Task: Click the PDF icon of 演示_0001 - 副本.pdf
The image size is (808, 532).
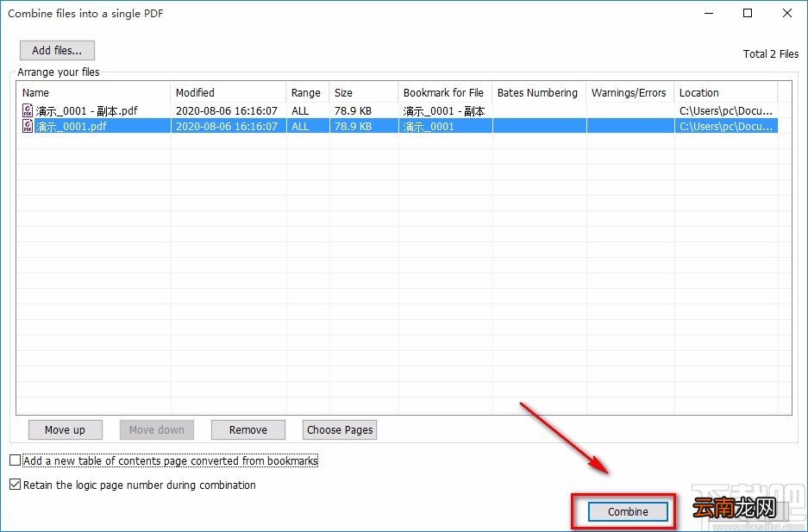Action: pos(28,110)
